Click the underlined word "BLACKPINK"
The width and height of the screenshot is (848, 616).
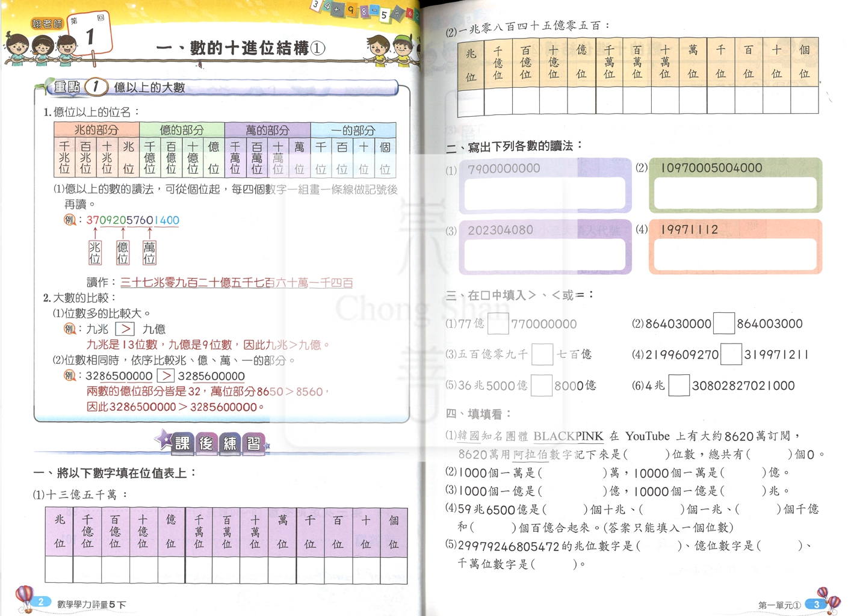(x=568, y=436)
